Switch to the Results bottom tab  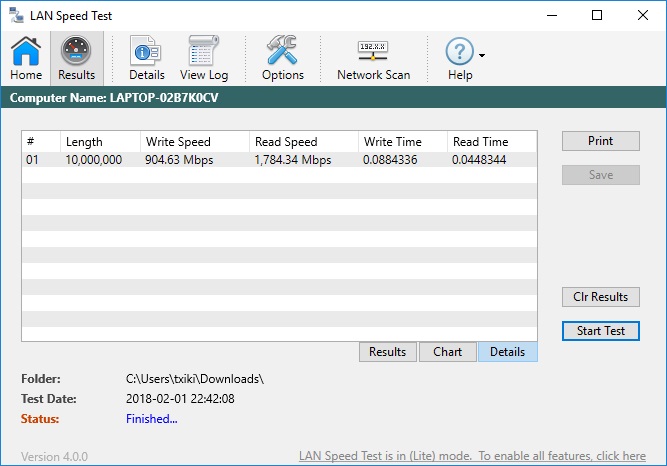click(388, 352)
